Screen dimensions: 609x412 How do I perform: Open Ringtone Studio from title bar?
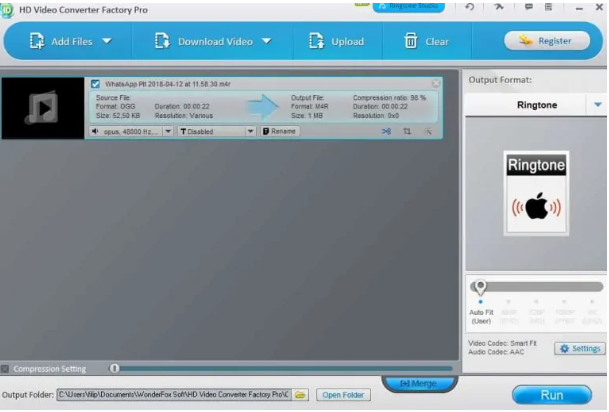tap(409, 7)
